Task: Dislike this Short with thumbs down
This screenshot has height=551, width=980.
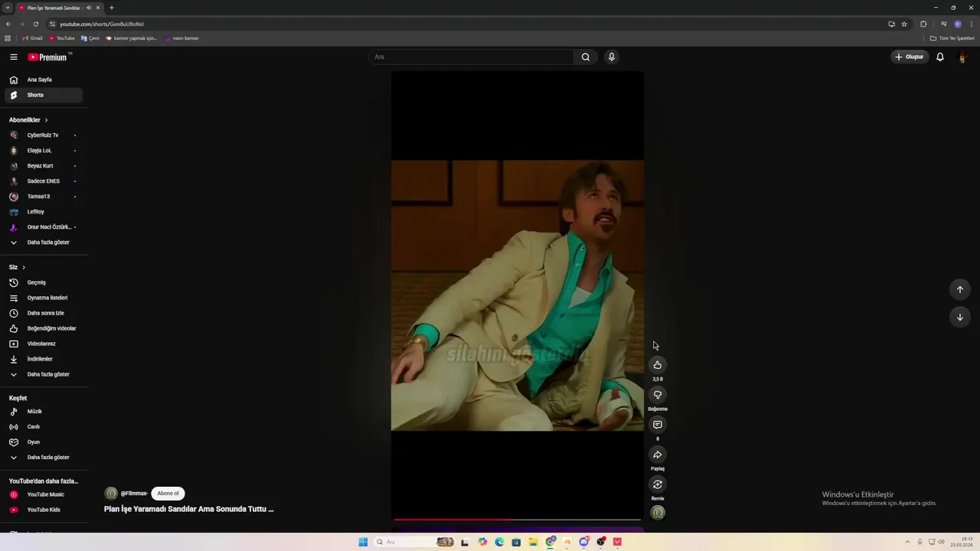Action: pyautogui.click(x=658, y=395)
